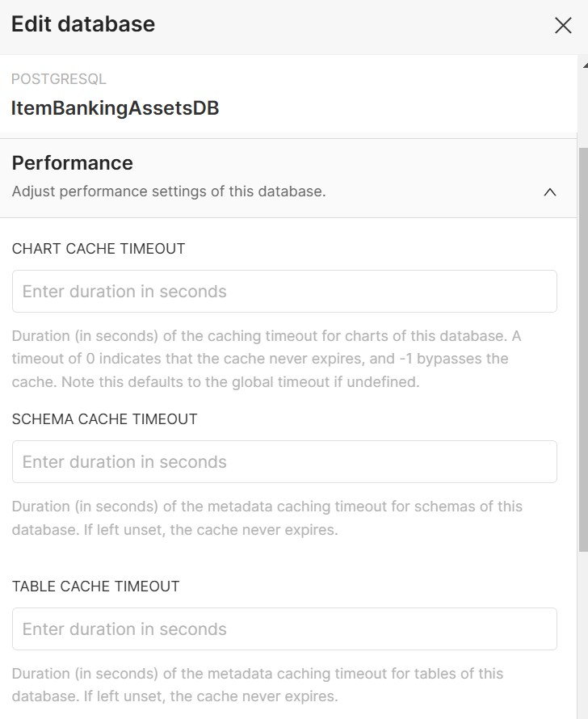
Task: Select the SCHEMA CACHE TIMEOUT label
Action: (105, 419)
